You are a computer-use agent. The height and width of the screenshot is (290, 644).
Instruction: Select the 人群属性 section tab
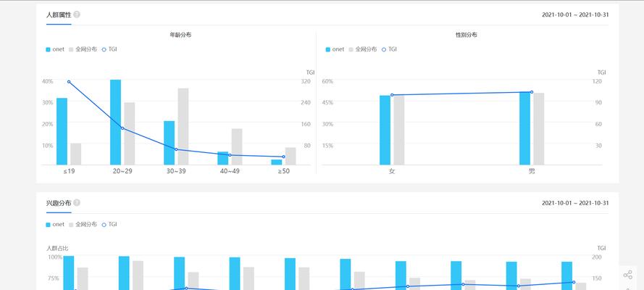pyautogui.click(x=59, y=14)
